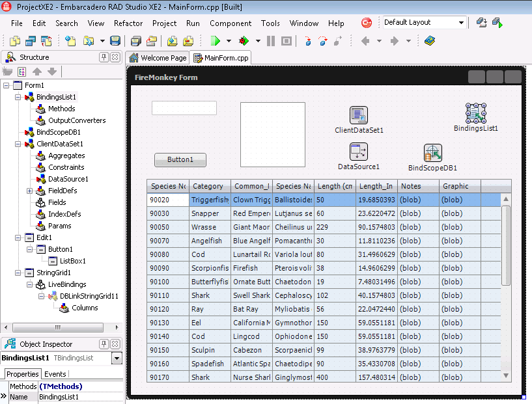Click Add File to Project icon
Viewport: 532px width, 404px height.
click(173, 41)
